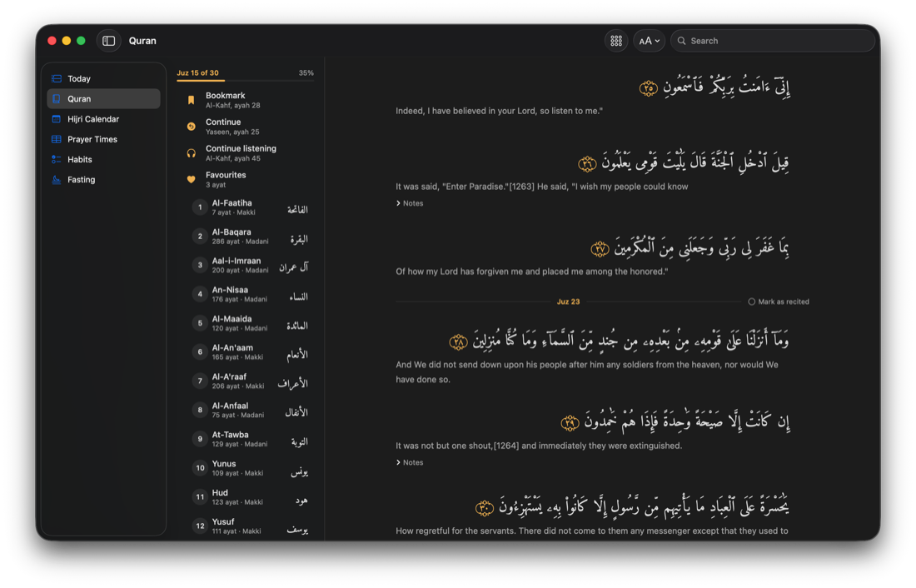
Task: Click the Quran book icon
Action: tap(57, 99)
